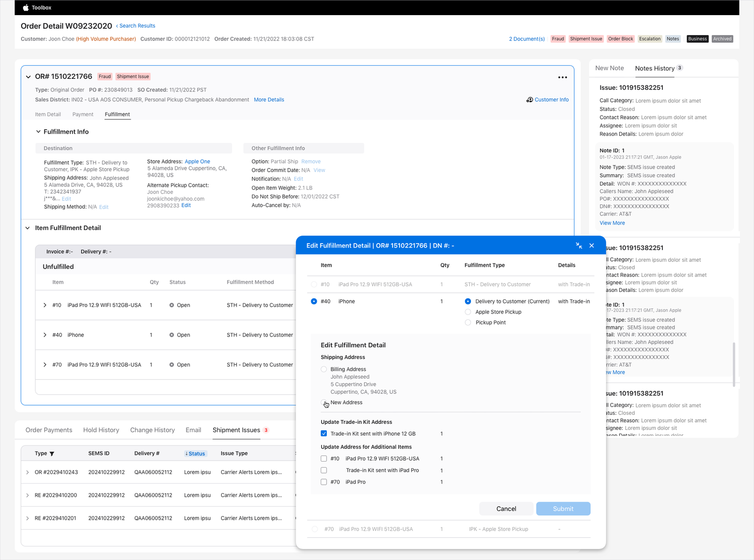This screenshot has width=754, height=560.
Task: Check Trade-in Kit sent with iPad Pro
Action: 324,470
